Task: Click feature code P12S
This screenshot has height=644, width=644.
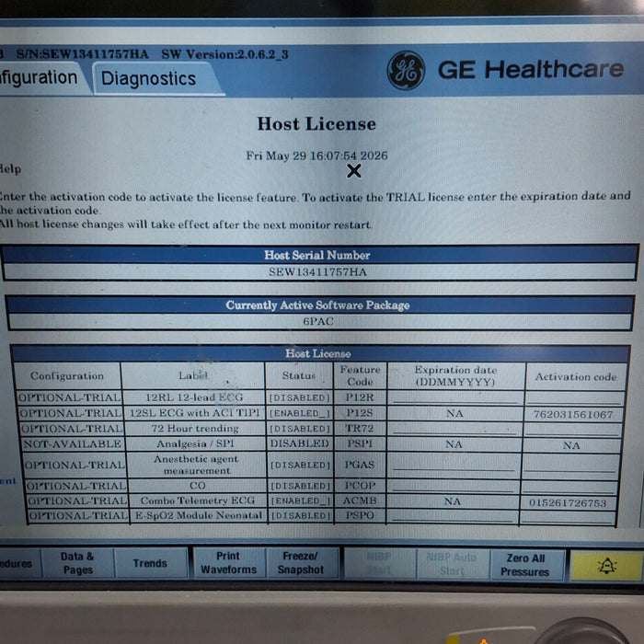Action: point(360,413)
